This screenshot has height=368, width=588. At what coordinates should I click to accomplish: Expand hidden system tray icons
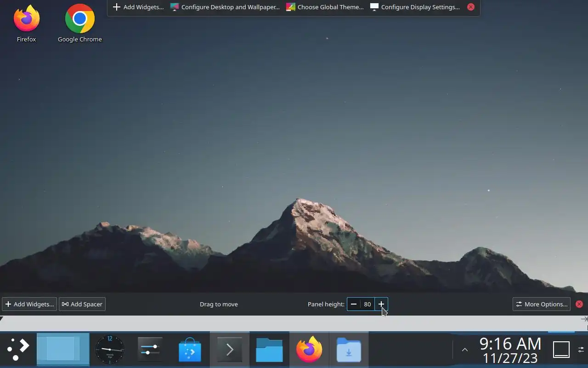point(464,350)
